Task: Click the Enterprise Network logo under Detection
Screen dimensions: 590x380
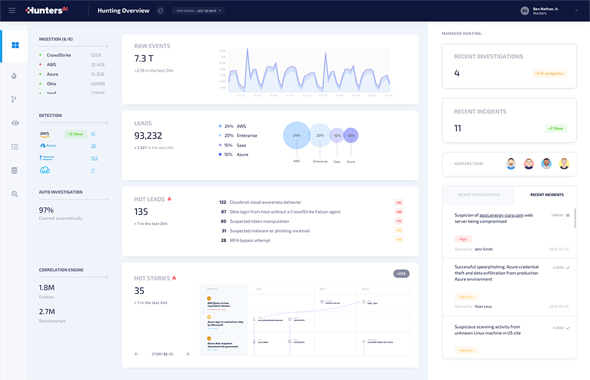Action: 47,158
